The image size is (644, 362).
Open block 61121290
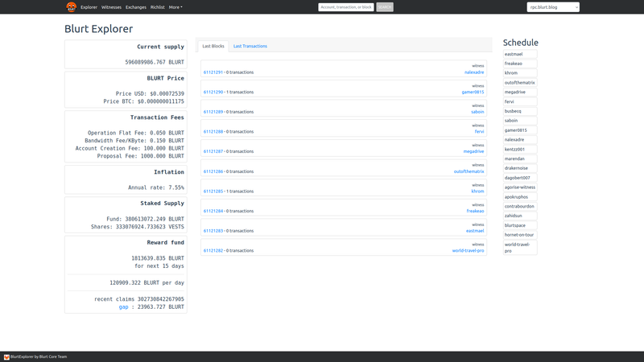coord(213,92)
